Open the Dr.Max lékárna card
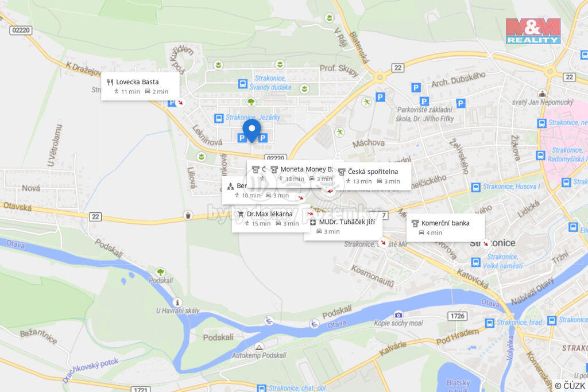 (x=271, y=219)
